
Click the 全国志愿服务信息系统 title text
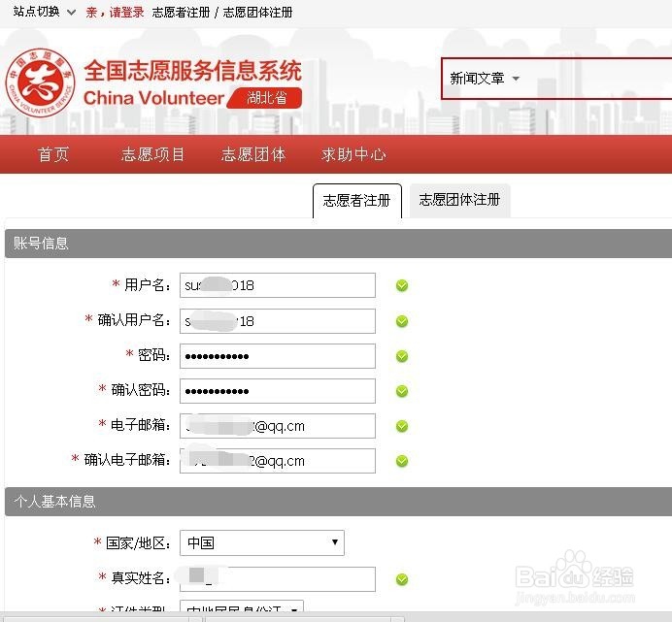tap(193, 71)
